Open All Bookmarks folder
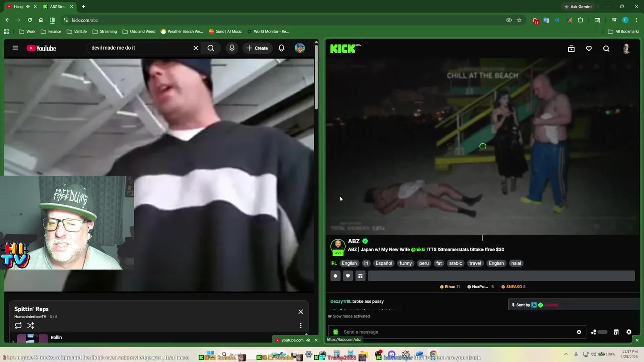The height and width of the screenshot is (362, 644). tap(624, 31)
